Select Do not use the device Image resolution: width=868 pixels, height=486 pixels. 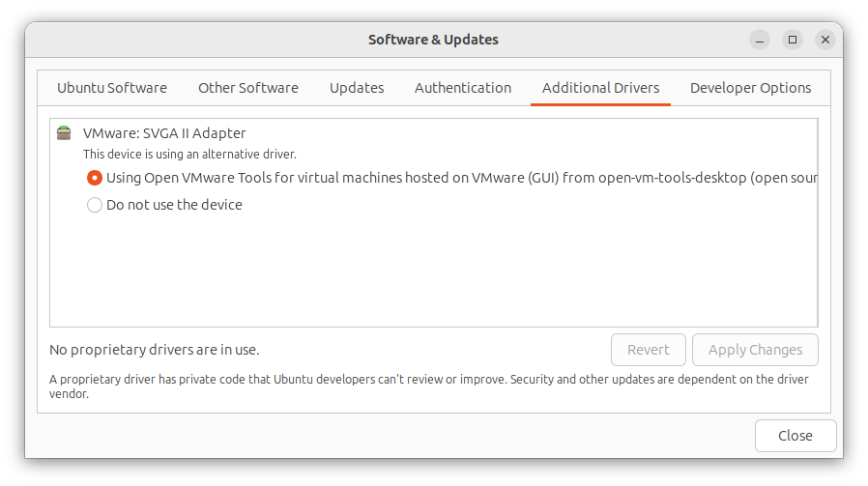tap(95, 205)
